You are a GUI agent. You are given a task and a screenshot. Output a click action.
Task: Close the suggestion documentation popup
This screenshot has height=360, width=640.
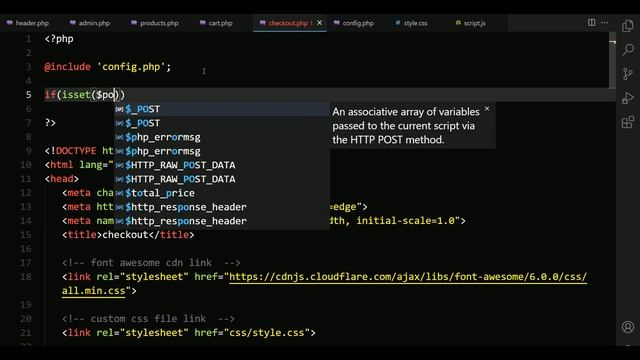(x=487, y=109)
